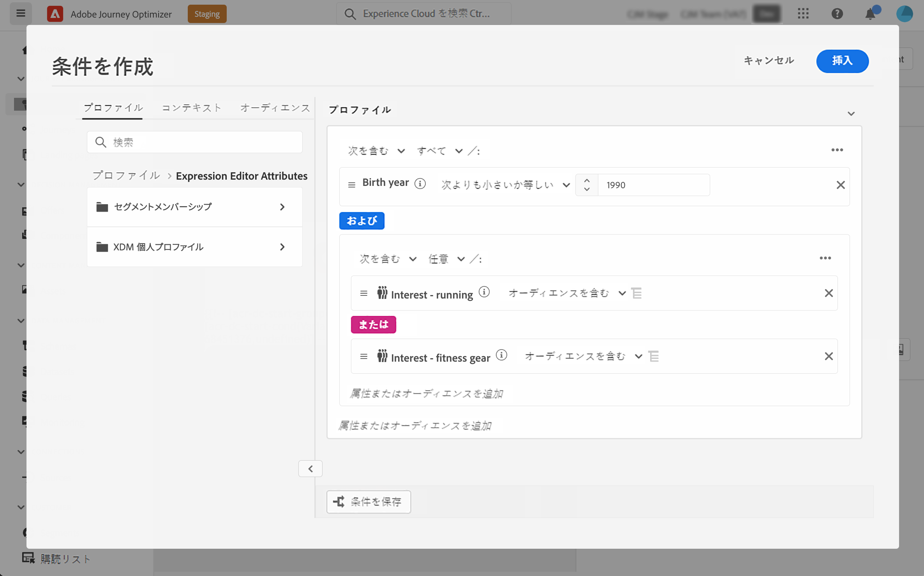924x576 pixels.
Task: Open the help question mark icon
Action: click(x=837, y=14)
